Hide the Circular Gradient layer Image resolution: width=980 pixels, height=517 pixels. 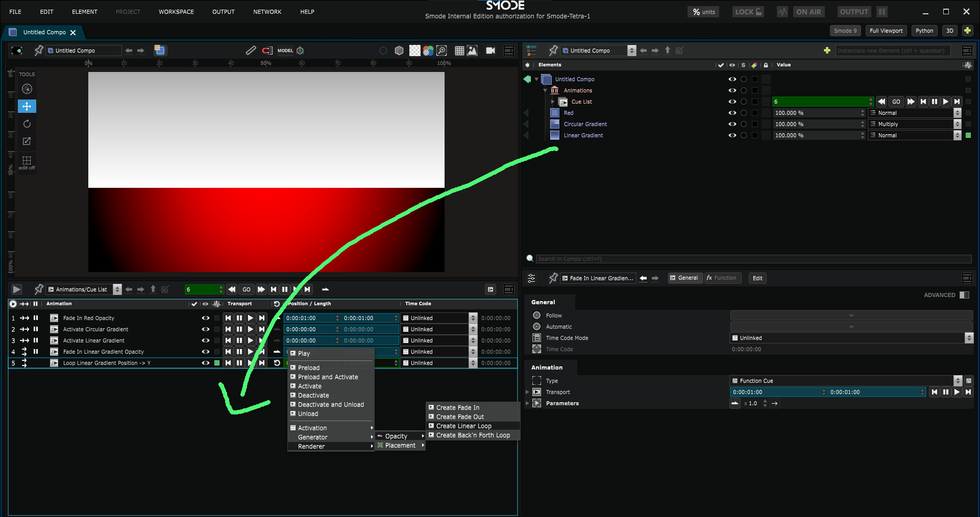[x=732, y=124]
